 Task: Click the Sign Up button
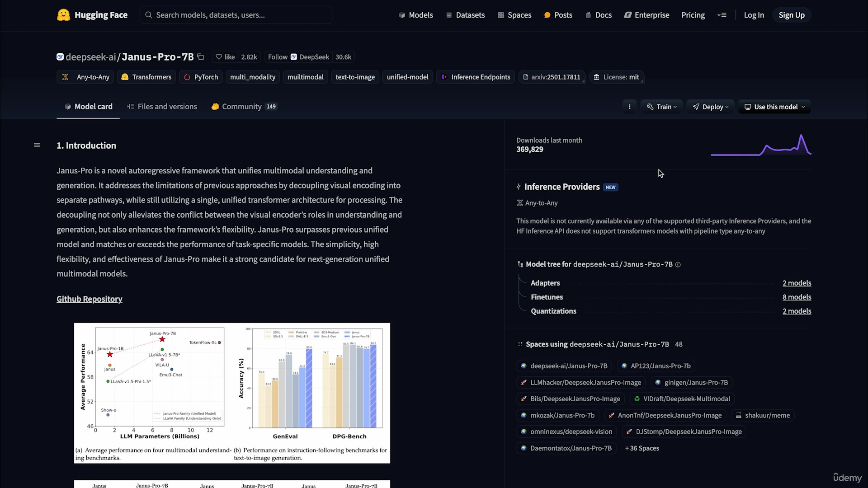[791, 15]
